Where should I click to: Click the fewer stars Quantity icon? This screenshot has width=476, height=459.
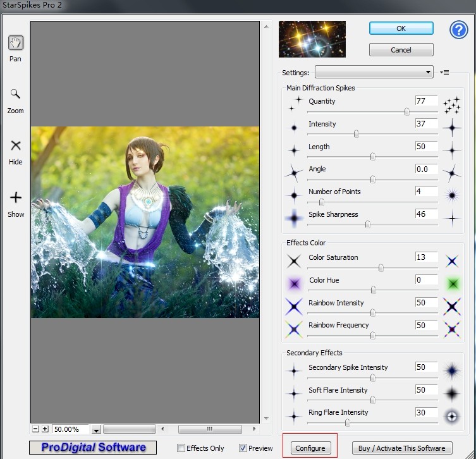(x=296, y=104)
